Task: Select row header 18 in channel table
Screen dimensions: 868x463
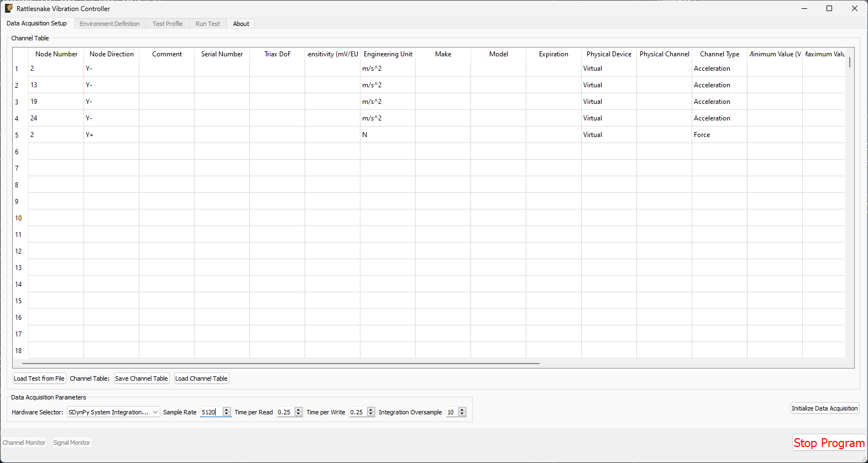Action: [20, 350]
